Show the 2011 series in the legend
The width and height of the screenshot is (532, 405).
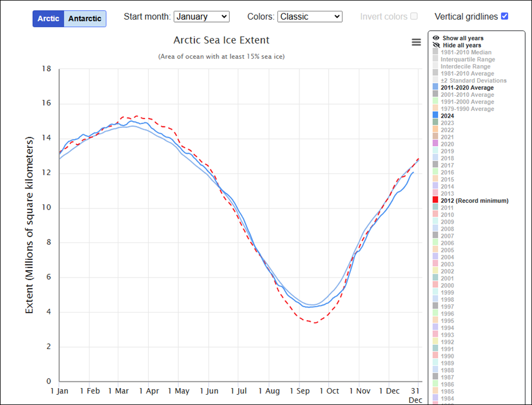pyautogui.click(x=447, y=208)
